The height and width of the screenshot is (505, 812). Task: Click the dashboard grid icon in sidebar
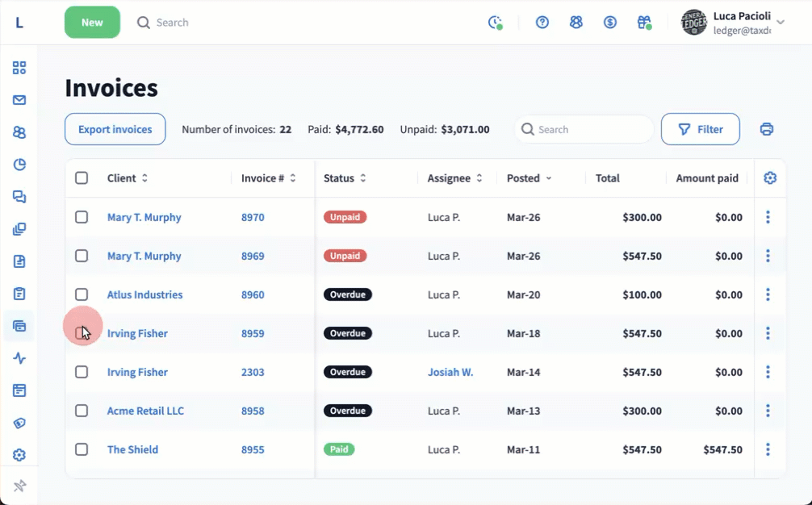pos(19,68)
